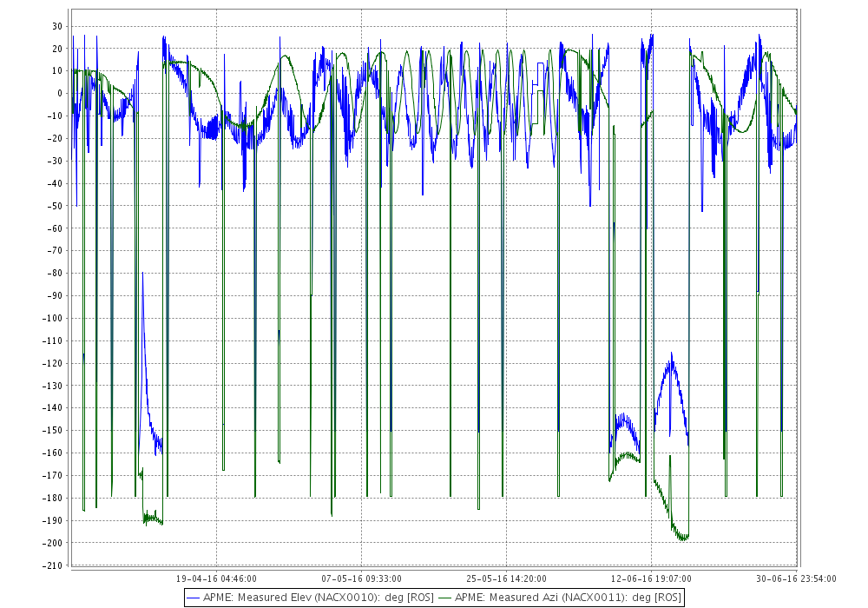Viewport: 868px width, 608px height.
Task: Click the y-axis label -150
Action: (x=53, y=430)
